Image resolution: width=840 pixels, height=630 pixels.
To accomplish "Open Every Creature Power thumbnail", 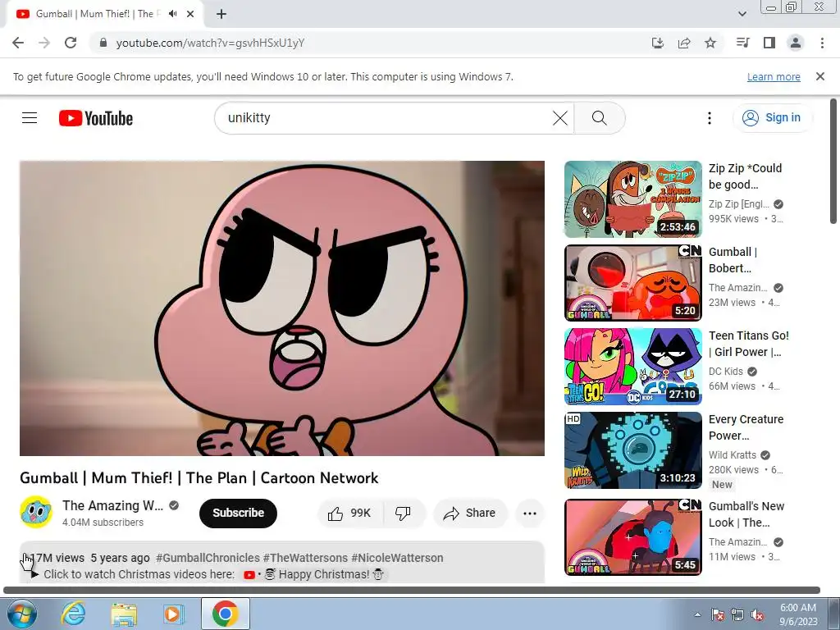I will point(632,450).
